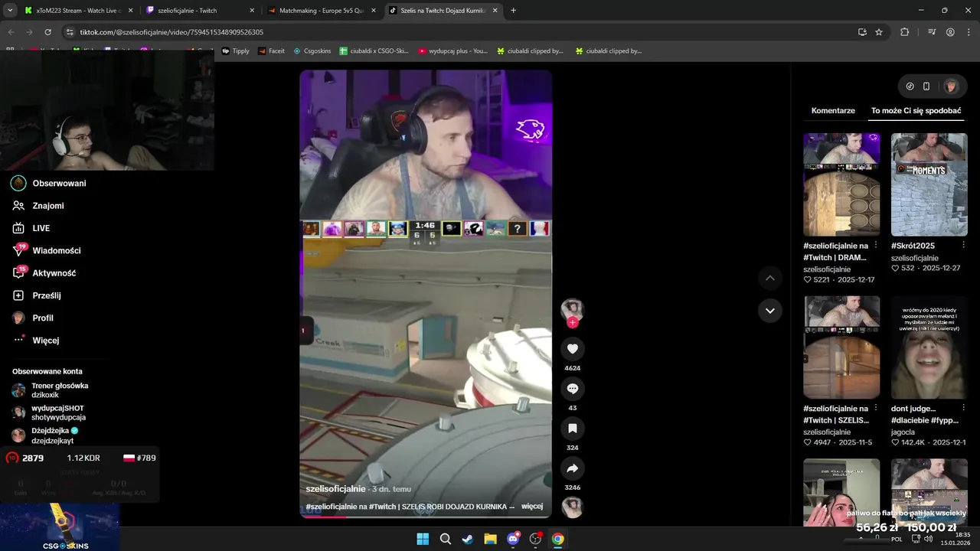Open the #szelioficjalnie na #Twitch DRAM... recommended video thumbnail
Screen dimensions: 980x551
pos(841,184)
